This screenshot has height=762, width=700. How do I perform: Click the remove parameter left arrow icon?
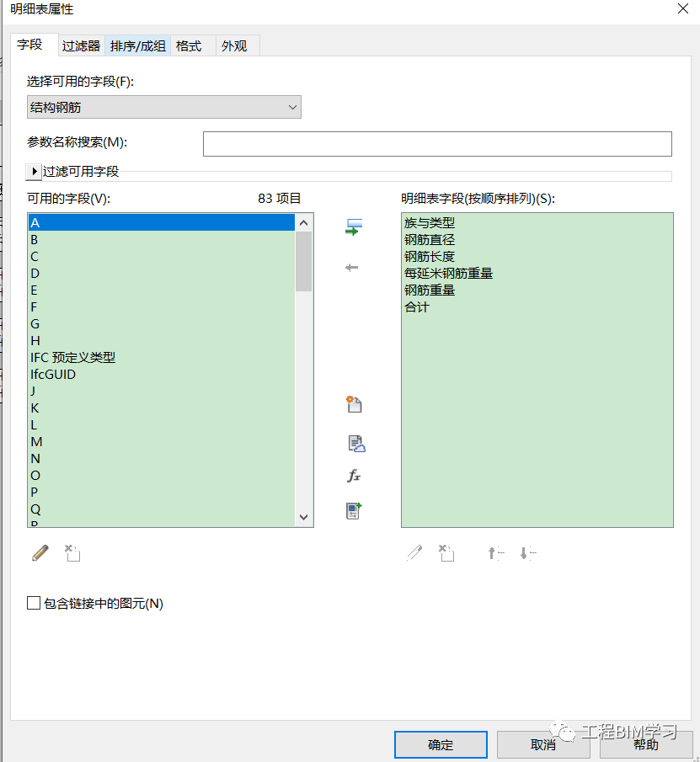click(x=351, y=268)
